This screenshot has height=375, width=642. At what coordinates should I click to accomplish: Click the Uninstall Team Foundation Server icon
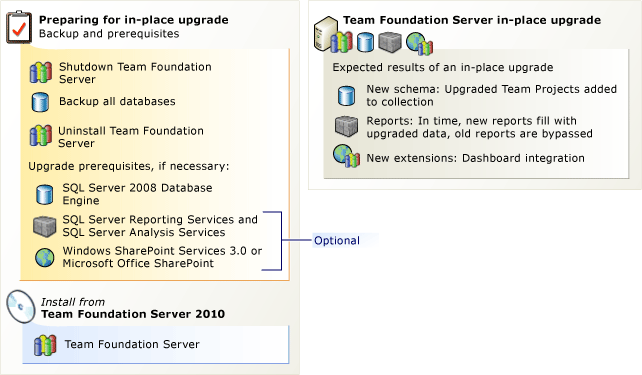[x=41, y=136]
